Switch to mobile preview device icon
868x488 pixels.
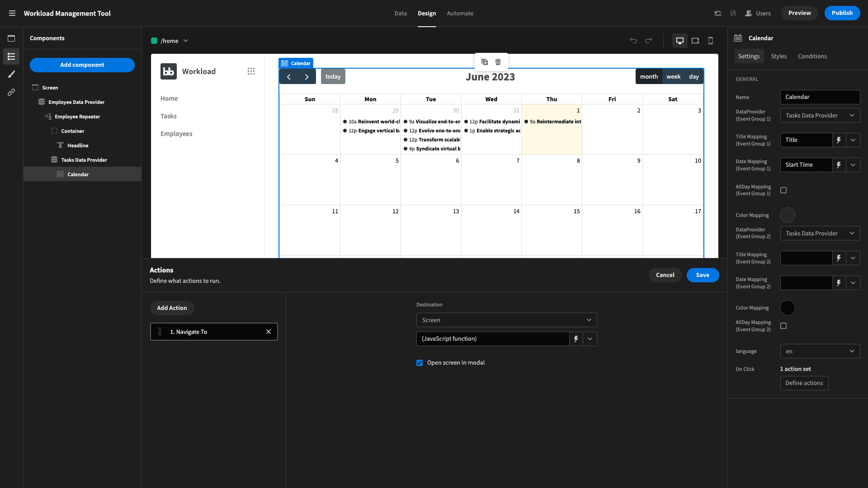point(711,41)
